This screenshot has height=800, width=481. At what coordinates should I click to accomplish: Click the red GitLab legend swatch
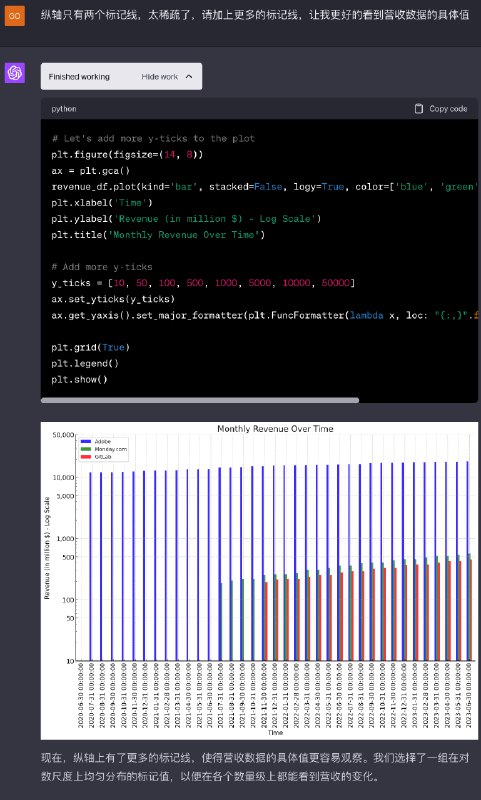coord(86,457)
